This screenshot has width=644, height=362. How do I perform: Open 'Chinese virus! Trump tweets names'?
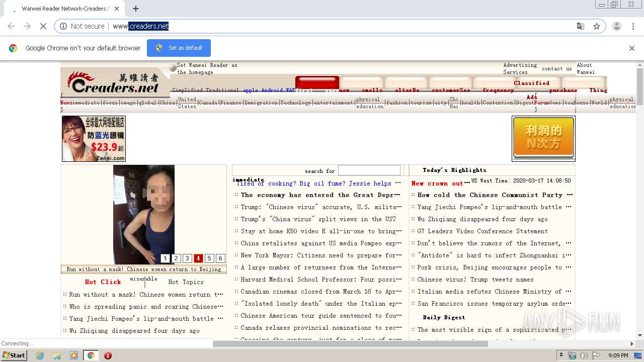475,280
